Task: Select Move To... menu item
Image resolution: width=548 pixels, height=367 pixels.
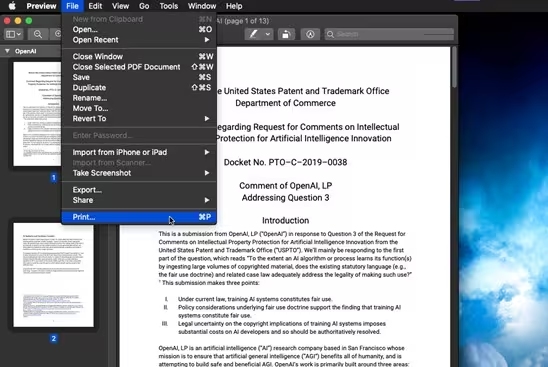Action: [139, 108]
